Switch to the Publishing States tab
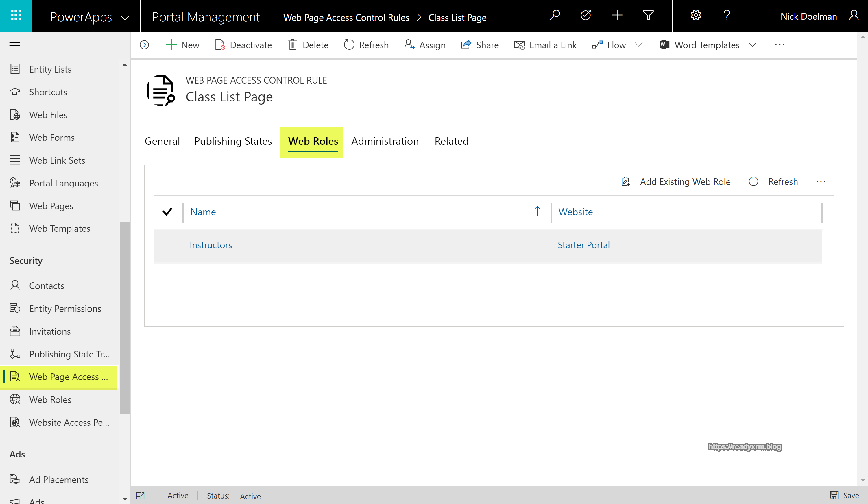This screenshot has height=504, width=868. (233, 141)
